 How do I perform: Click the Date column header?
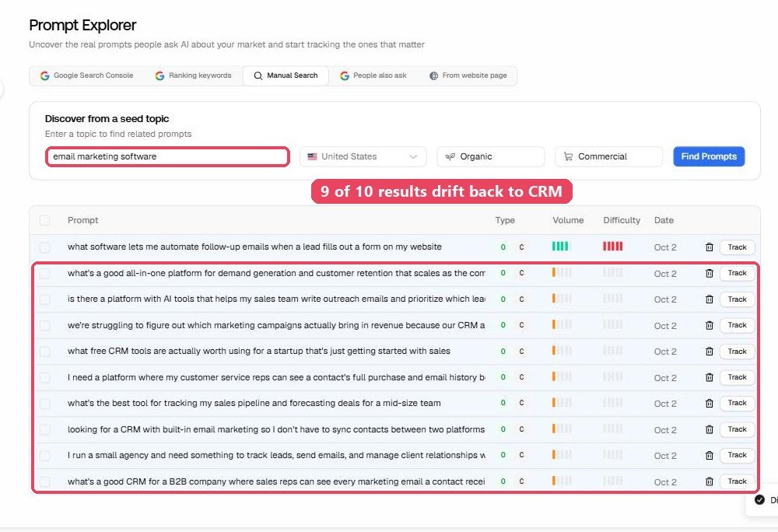pyautogui.click(x=664, y=220)
